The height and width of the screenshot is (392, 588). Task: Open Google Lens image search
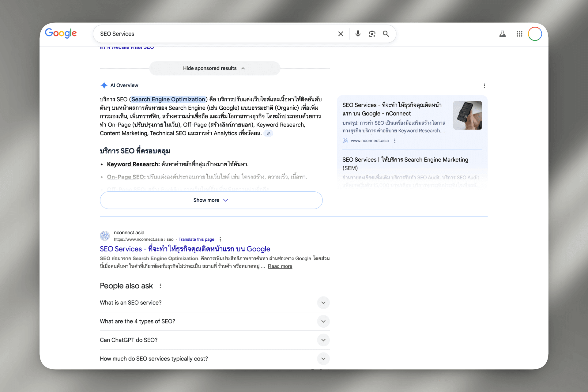(x=372, y=34)
